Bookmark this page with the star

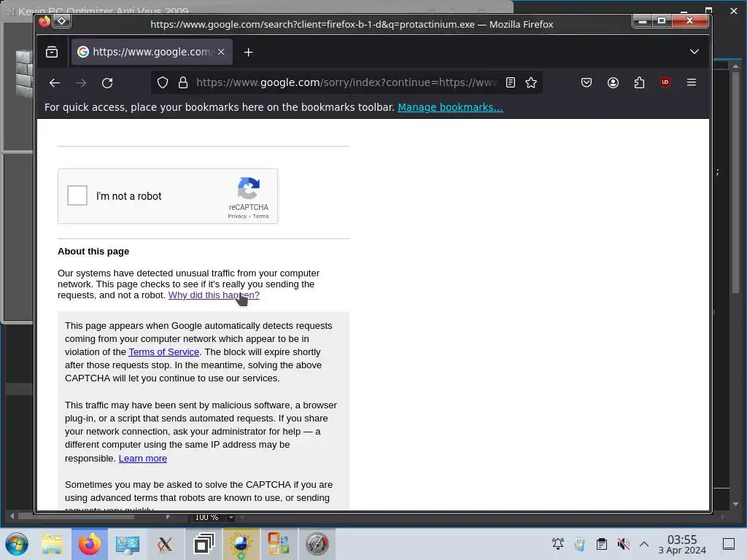(531, 83)
